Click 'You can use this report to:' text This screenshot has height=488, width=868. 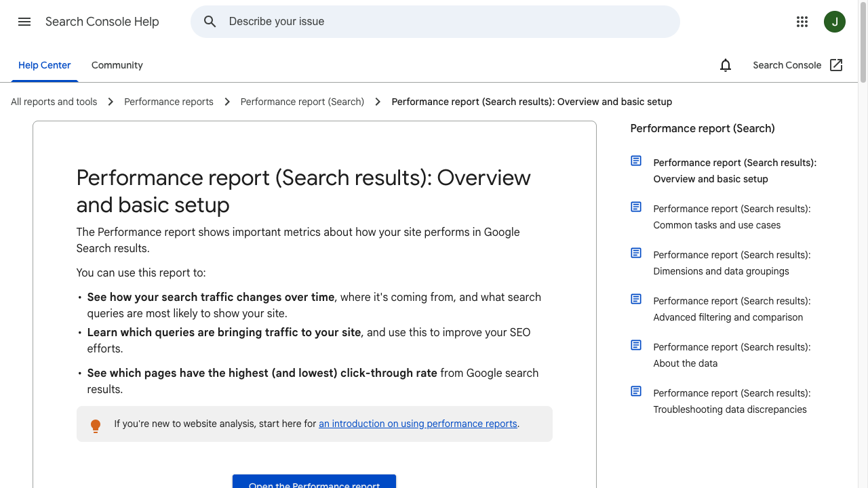(141, 272)
